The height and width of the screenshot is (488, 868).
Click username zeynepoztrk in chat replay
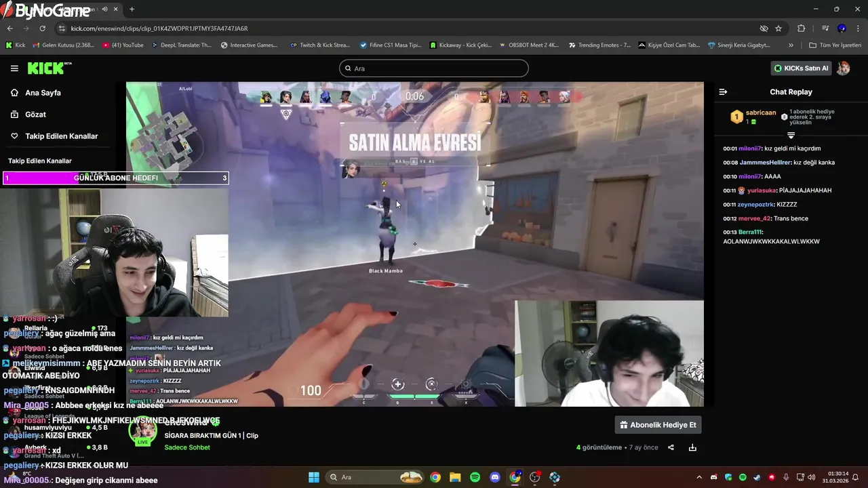[x=756, y=205]
